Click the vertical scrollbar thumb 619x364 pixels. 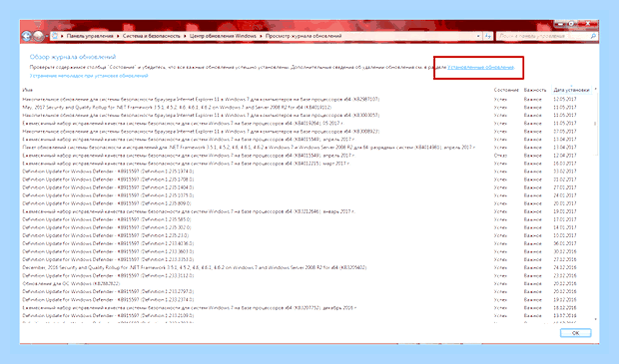point(595,124)
